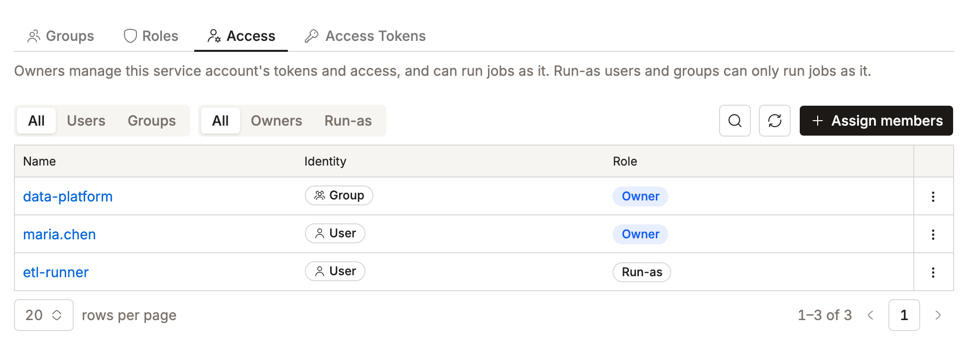The height and width of the screenshot is (349, 980).
Task: Open row actions menu for maria.chen
Action: (x=933, y=234)
